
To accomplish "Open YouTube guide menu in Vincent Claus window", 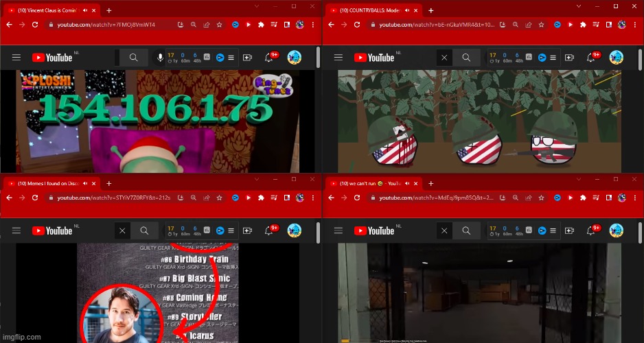I will 16,58.
